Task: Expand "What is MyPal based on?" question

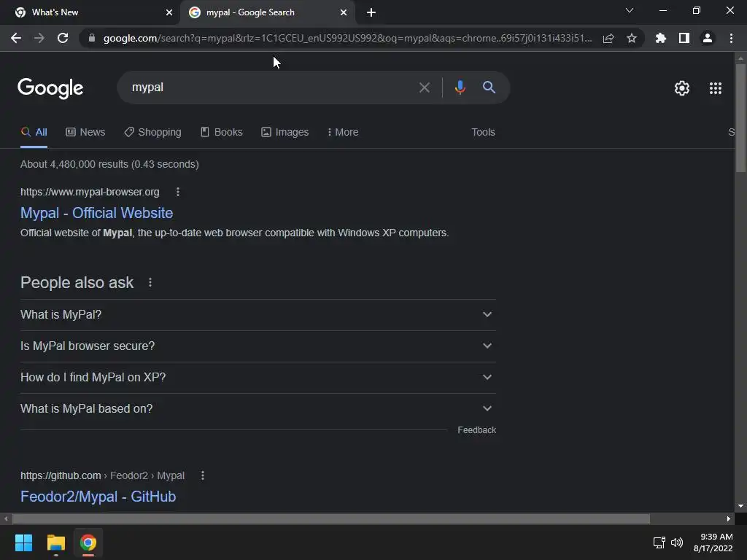Action: click(258, 408)
